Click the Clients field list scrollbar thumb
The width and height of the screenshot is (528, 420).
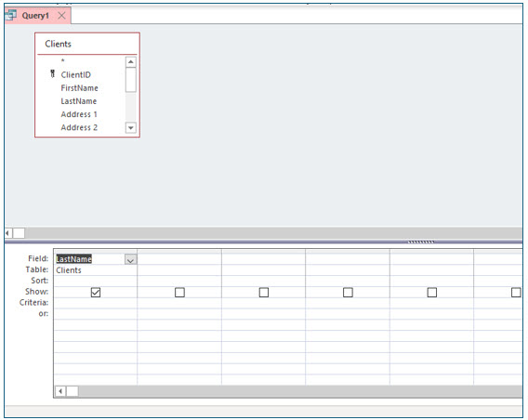point(131,80)
